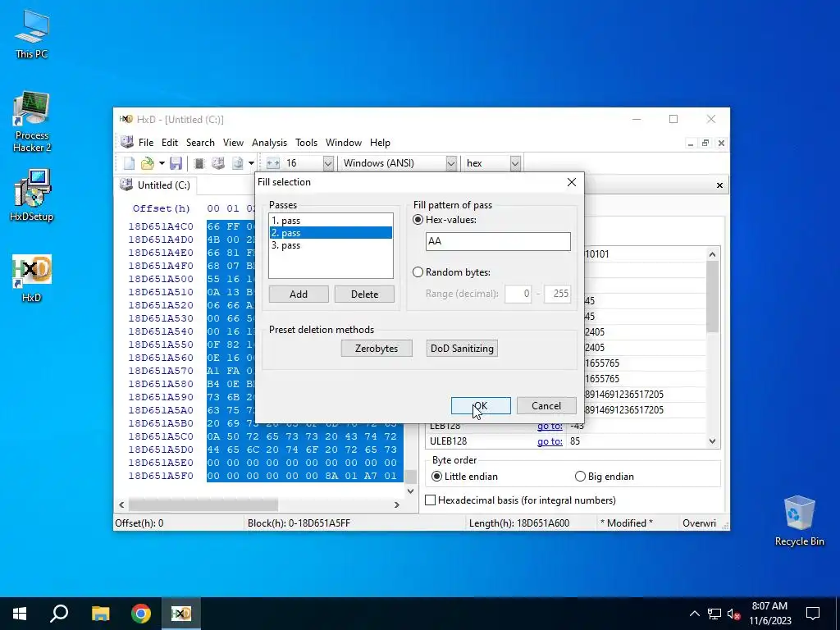The width and height of the screenshot is (840, 630).
Task: Enable Hexadecimal basis for integral numbers
Action: [430, 500]
